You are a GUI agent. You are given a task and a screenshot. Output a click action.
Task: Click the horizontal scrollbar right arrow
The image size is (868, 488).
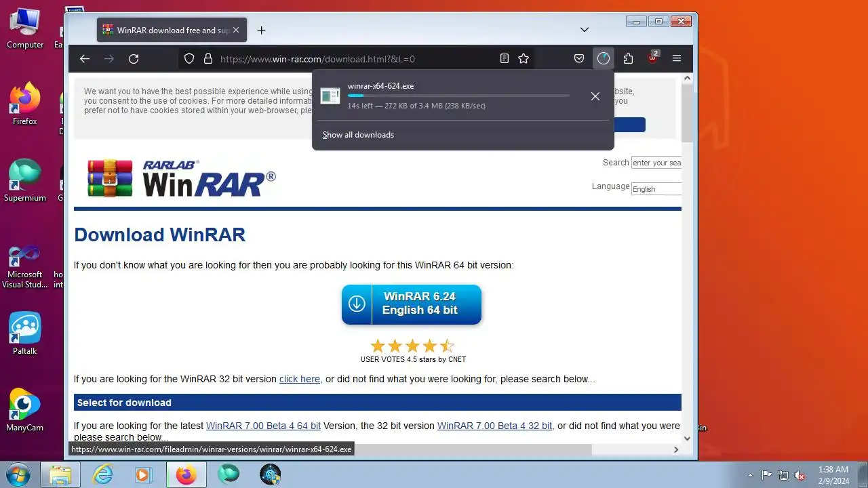[x=675, y=449]
